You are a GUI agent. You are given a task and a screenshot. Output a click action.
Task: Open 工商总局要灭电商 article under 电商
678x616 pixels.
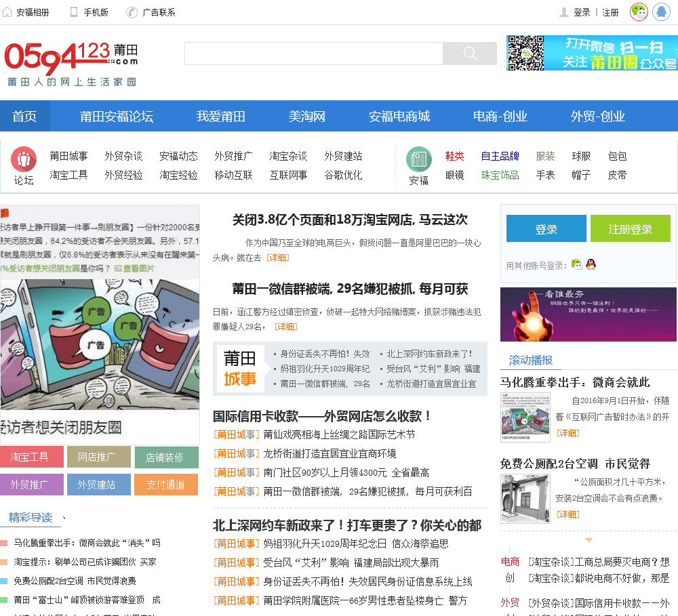coord(599,562)
